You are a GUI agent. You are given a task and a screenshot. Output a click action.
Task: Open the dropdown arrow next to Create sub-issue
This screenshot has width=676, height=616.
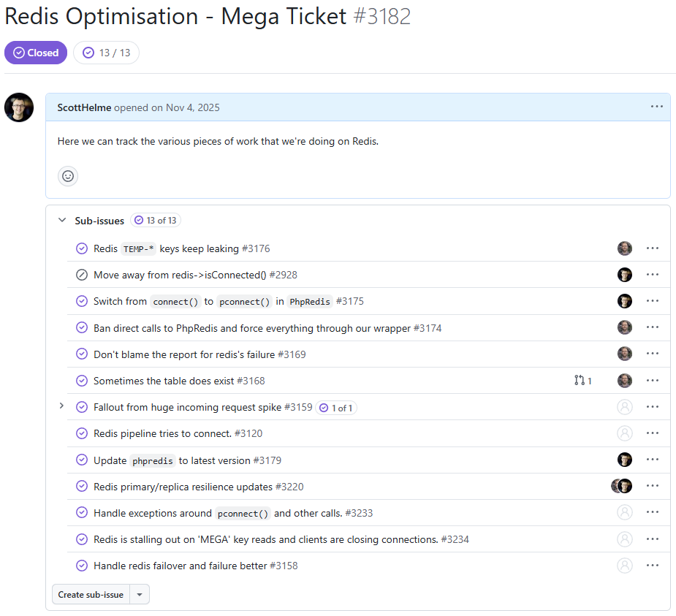coord(140,594)
